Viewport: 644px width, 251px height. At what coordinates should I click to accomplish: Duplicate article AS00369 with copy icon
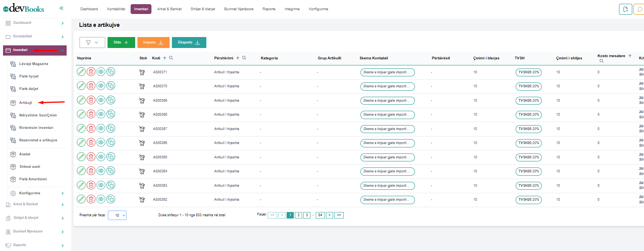111,100
